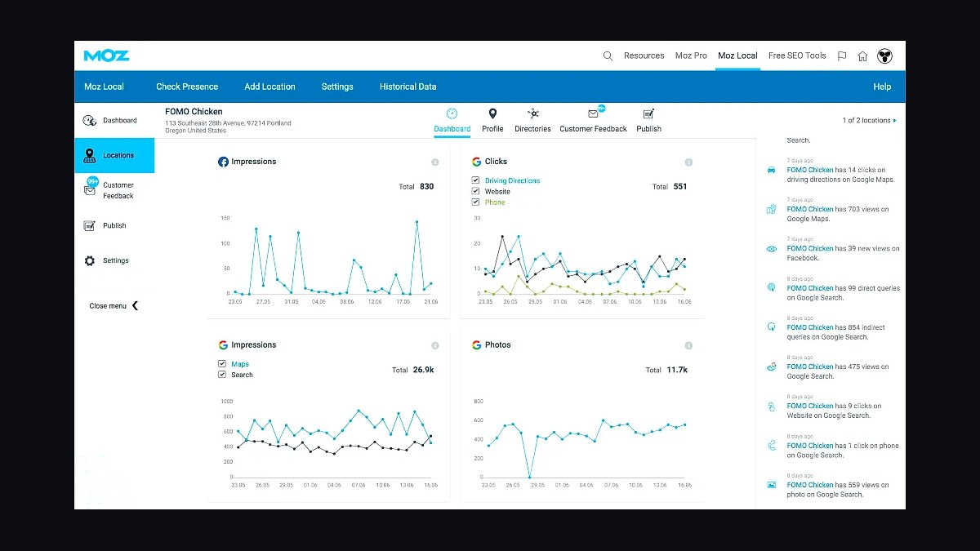The width and height of the screenshot is (980, 551).
Task: Click info icon on Facebook Impressions card
Action: (434, 162)
